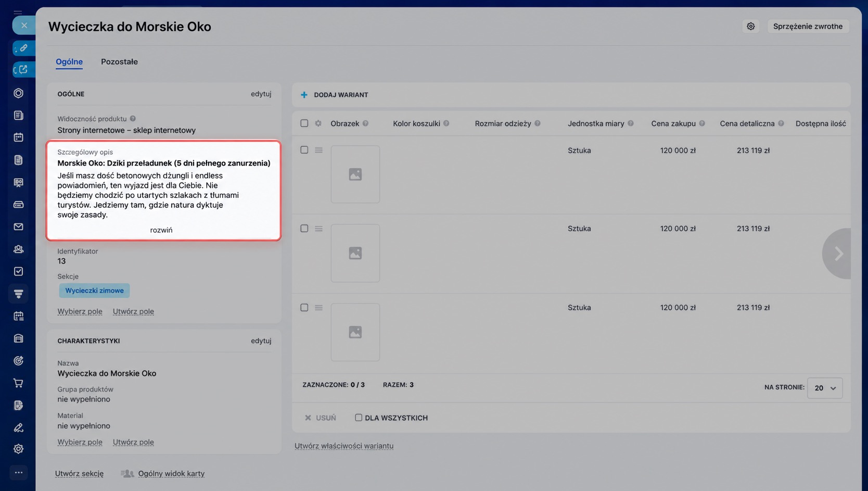868x491 pixels.
Task: Click help icon beside Rozmiar odzieży column
Action: 538,123
